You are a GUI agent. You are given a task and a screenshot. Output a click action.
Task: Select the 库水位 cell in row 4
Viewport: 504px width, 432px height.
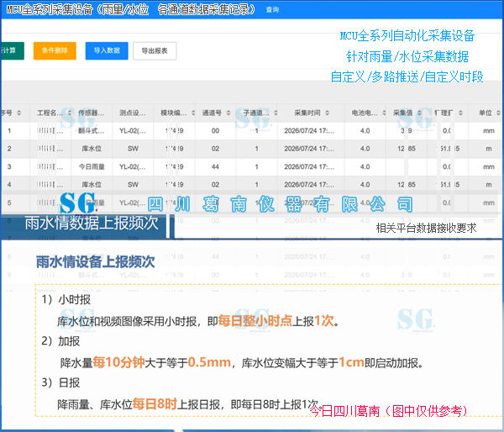(92, 185)
